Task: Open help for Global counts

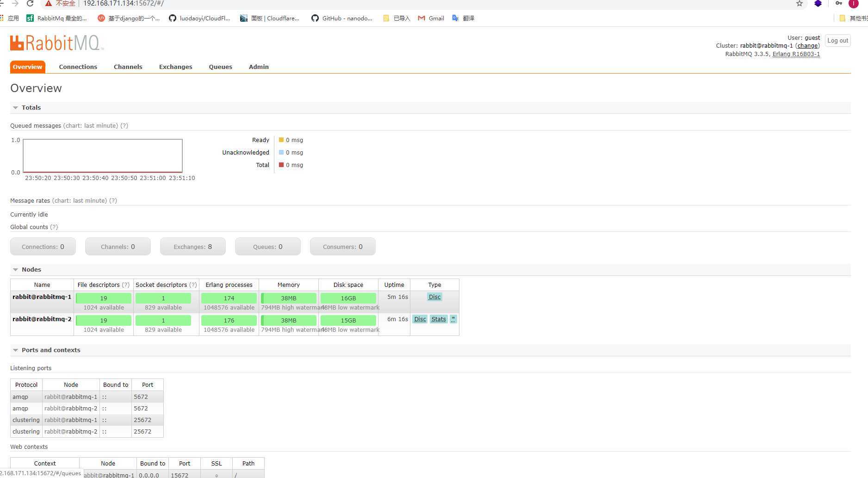Action: coord(54,227)
